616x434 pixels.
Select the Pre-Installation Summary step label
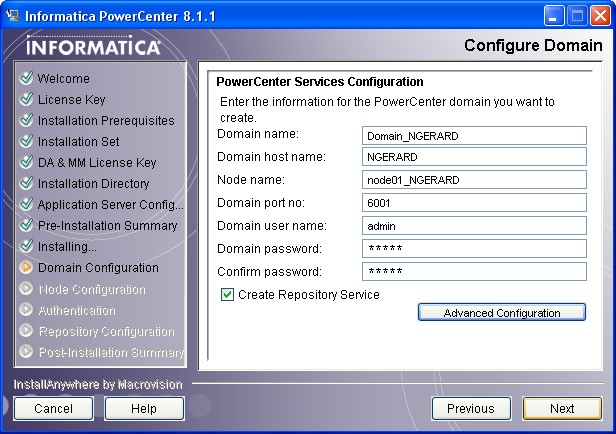108,225
